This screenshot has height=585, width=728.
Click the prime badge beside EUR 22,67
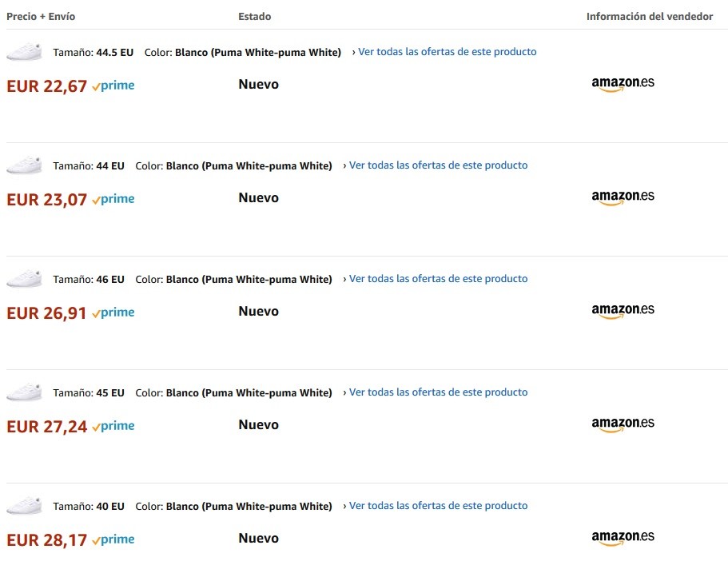click(x=113, y=86)
